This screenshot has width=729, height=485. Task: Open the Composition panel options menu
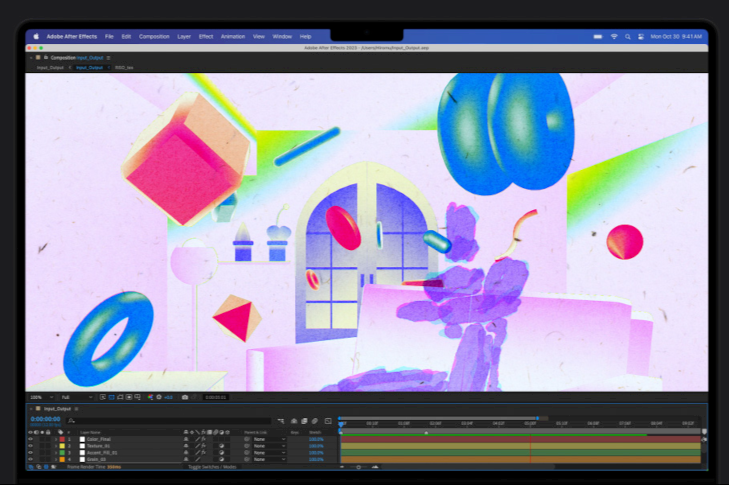click(108, 58)
